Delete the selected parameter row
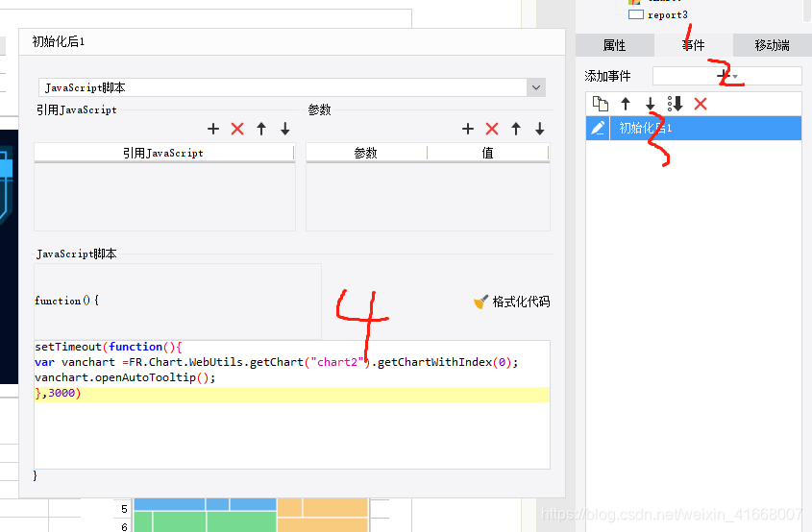812x532 pixels. (492, 129)
